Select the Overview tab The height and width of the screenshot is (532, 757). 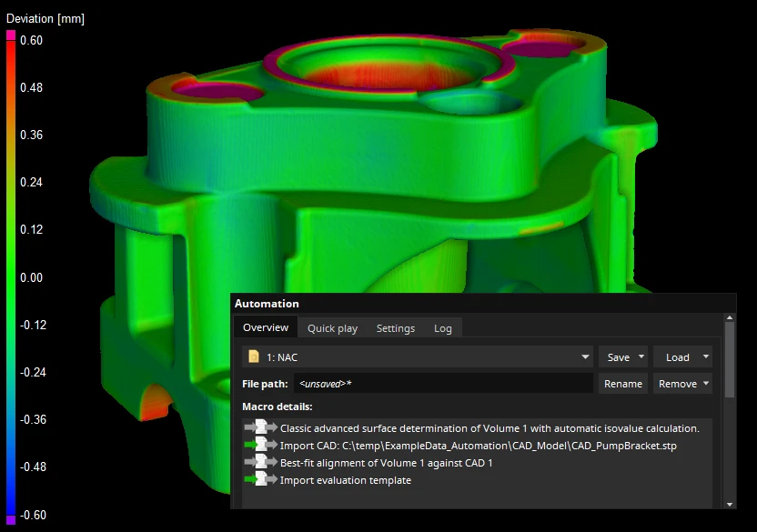click(x=266, y=328)
